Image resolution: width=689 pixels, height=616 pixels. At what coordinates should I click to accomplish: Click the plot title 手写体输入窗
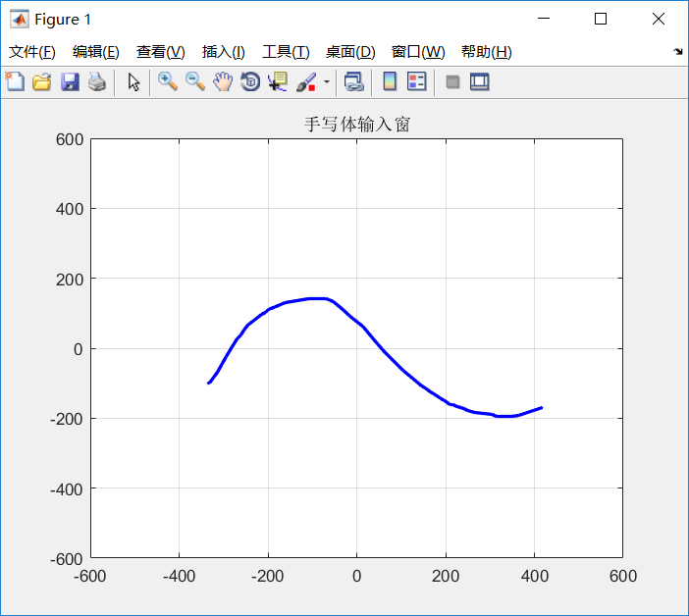click(357, 125)
